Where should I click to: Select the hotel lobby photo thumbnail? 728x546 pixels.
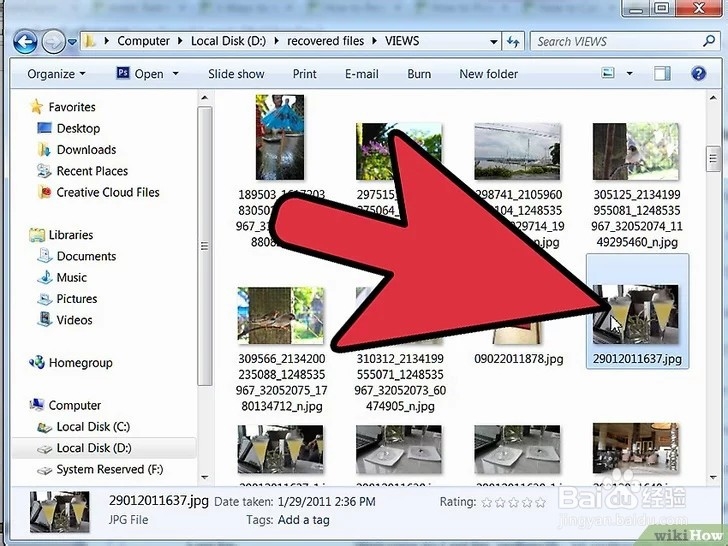pyautogui.click(x=636, y=448)
